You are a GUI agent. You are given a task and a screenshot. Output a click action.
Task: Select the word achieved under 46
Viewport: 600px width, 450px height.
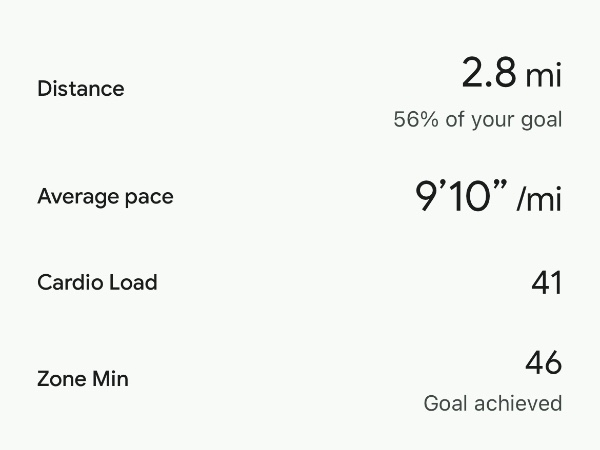517,404
